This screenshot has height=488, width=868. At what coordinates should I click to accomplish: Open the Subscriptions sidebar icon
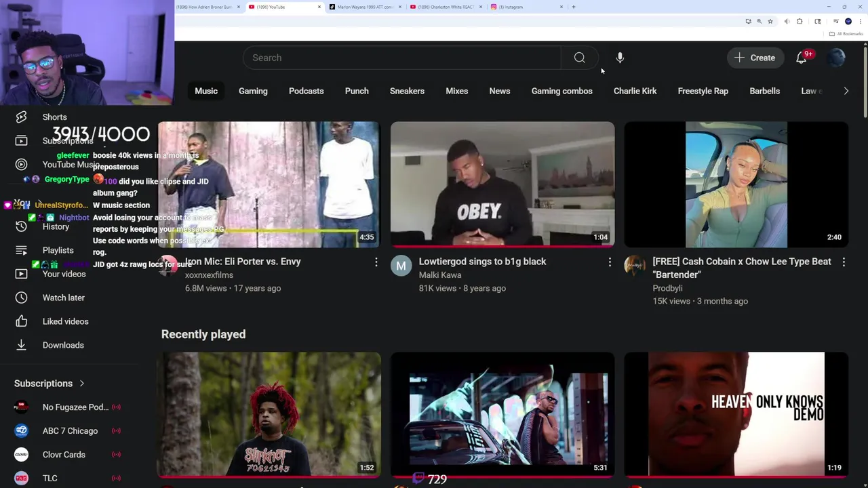[21, 140]
